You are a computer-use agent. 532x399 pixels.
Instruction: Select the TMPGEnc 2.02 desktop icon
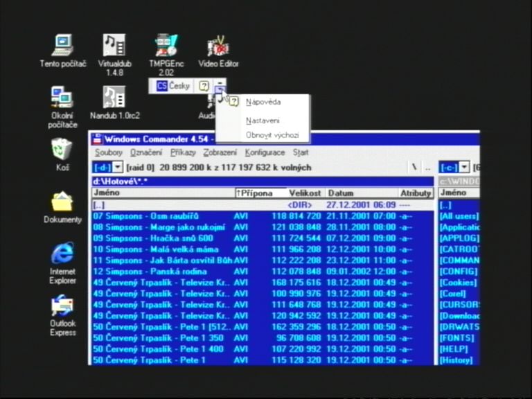pyautogui.click(x=166, y=55)
